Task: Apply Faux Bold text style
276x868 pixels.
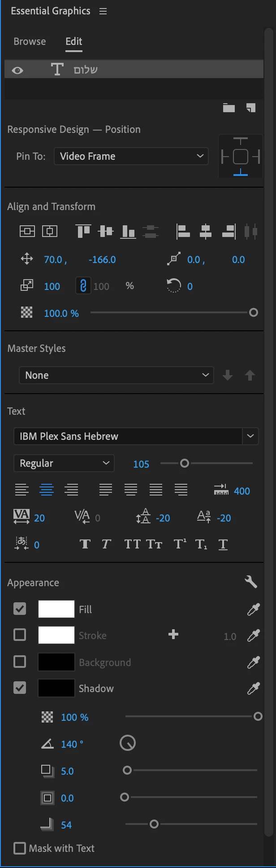Action: pyautogui.click(x=85, y=544)
